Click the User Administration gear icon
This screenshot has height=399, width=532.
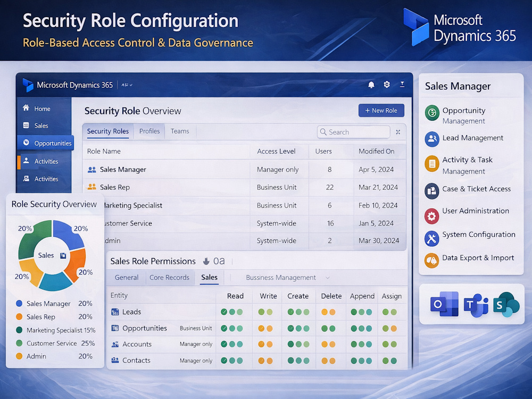point(432,216)
